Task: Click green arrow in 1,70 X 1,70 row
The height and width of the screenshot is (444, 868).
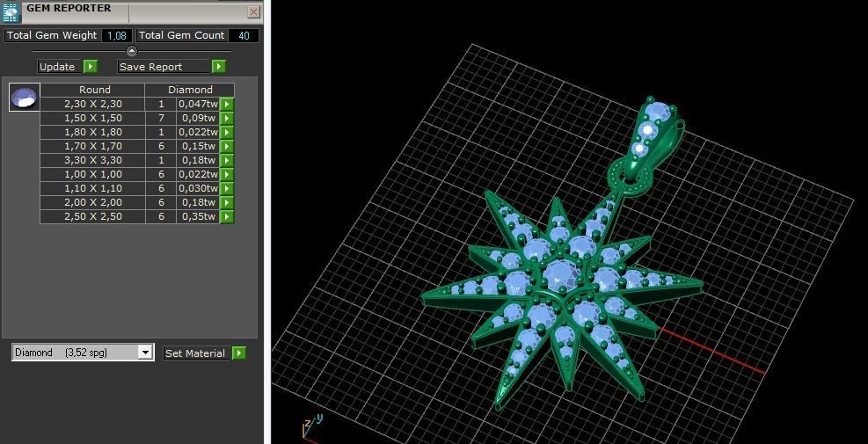Action: coord(227,146)
